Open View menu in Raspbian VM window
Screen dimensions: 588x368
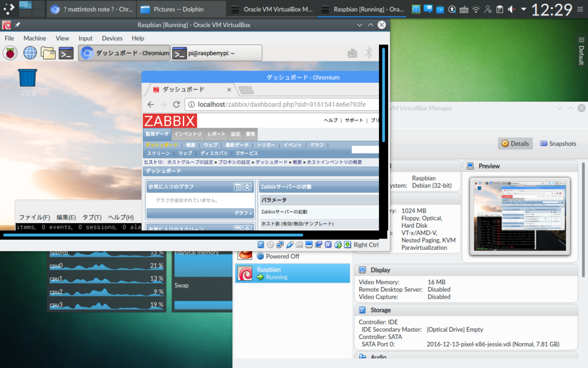click(x=62, y=39)
